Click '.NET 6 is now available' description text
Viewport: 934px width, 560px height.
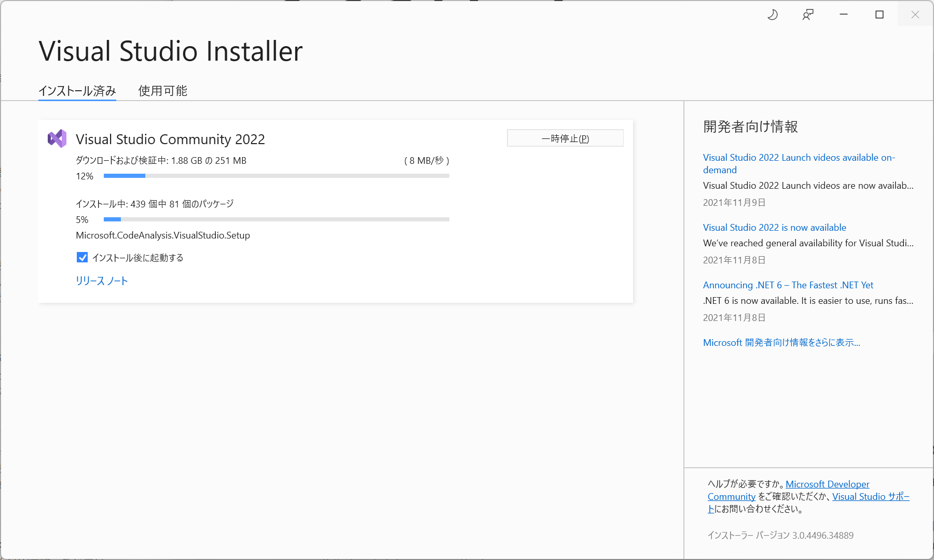pos(808,300)
